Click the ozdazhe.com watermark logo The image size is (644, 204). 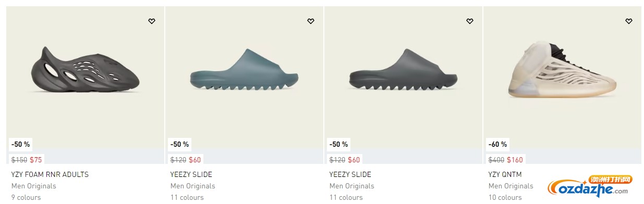coord(591,186)
